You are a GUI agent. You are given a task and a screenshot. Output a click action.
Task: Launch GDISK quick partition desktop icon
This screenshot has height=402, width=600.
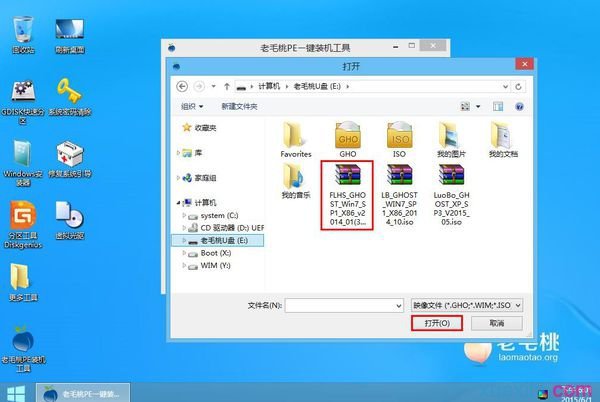point(23,101)
